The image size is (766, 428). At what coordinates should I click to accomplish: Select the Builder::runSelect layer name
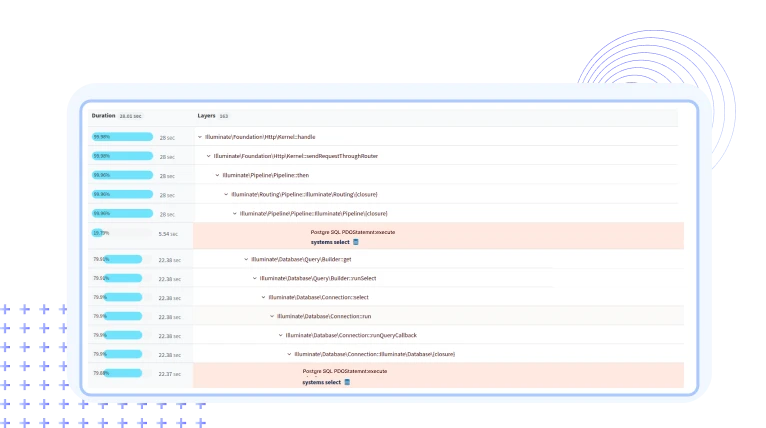pos(318,278)
